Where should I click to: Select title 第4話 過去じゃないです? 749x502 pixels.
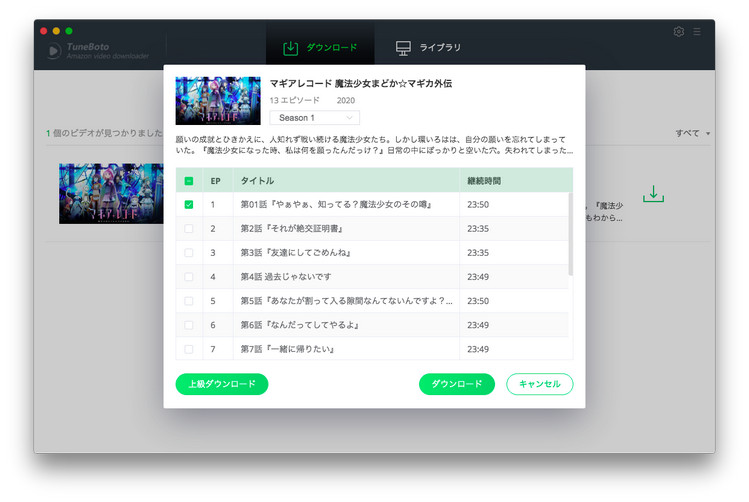tap(286, 277)
